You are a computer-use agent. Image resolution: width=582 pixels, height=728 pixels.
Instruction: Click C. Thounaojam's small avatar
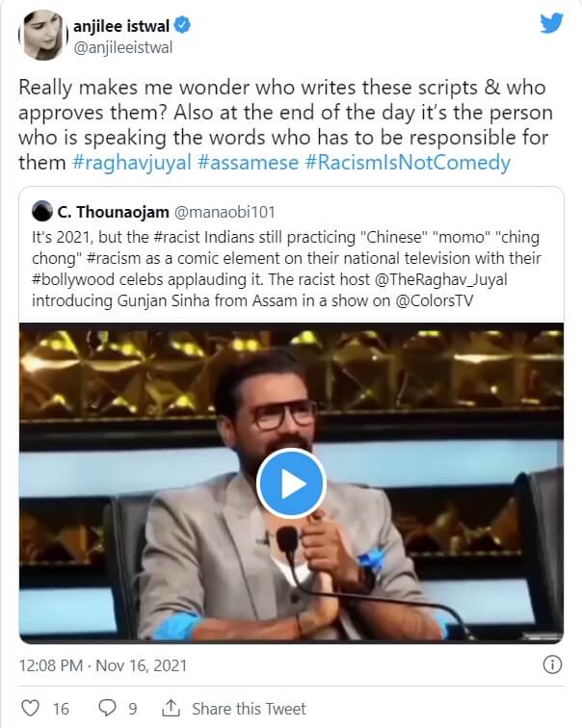pyautogui.click(x=41, y=210)
